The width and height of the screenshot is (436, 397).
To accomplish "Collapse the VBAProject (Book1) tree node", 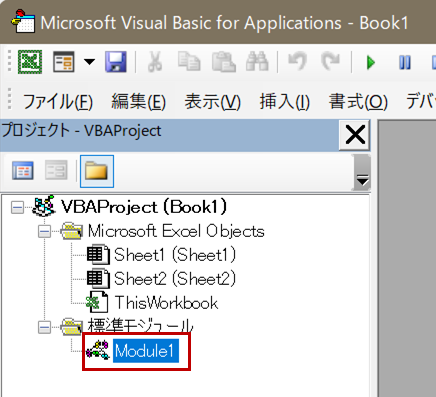I will 17,208.
